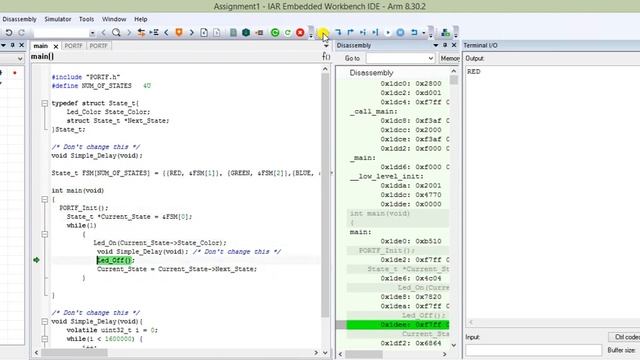
Task: Click the code editor horizontal scrollbar thumb
Action: pos(75,352)
